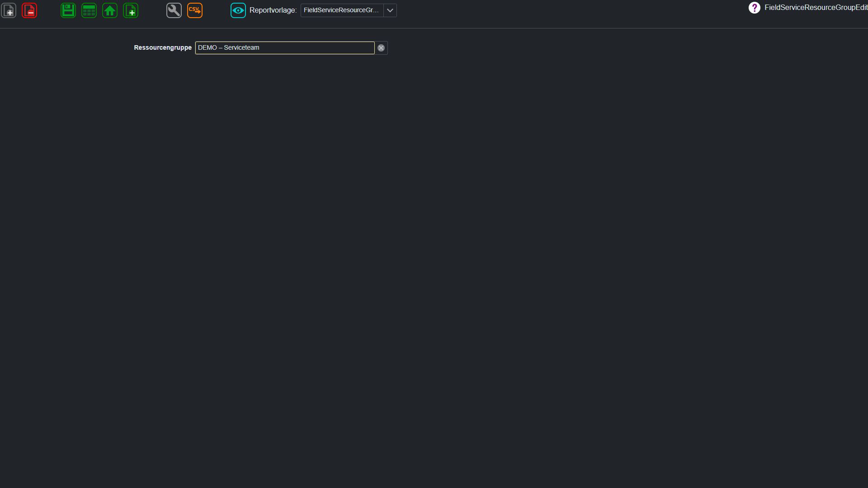Click the Reportvorlage label text
The height and width of the screenshot is (488, 868).
[x=273, y=10]
